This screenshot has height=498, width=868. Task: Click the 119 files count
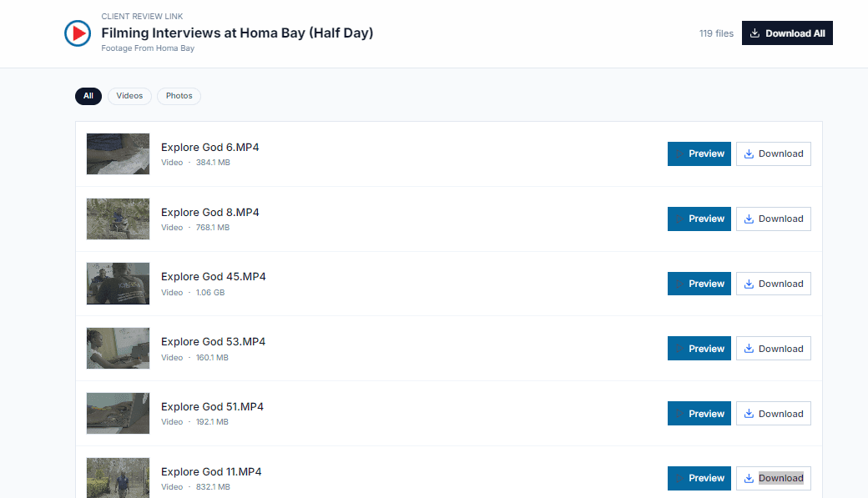point(716,33)
